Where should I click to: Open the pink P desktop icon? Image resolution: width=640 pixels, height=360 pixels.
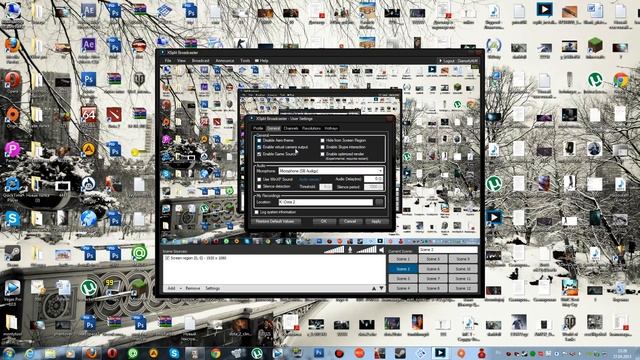(x=12, y=150)
